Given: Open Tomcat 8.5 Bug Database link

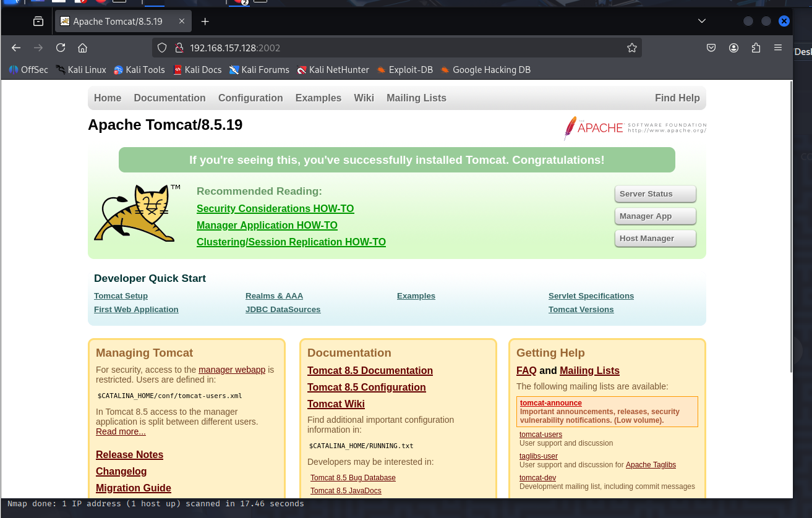Looking at the screenshot, I should click(x=353, y=477).
